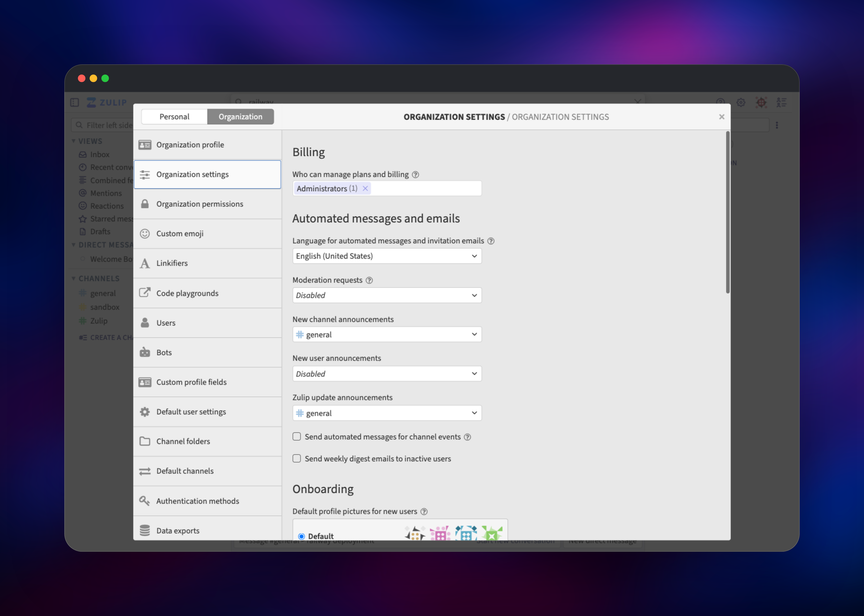Image resolution: width=864 pixels, height=616 pixels.
Task: Open the general channel in sidebar
Action: [103, 293]
